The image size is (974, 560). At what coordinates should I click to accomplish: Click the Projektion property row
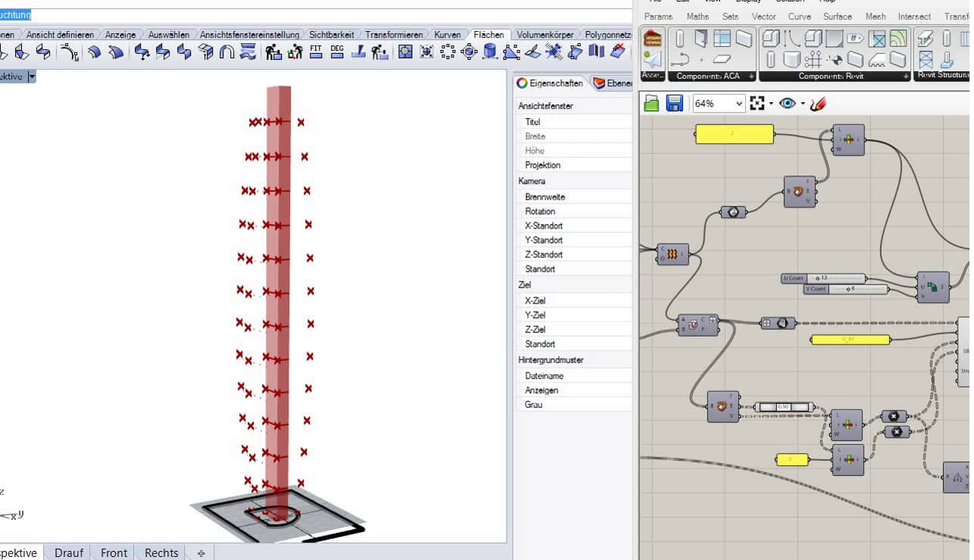pos(574,165)
